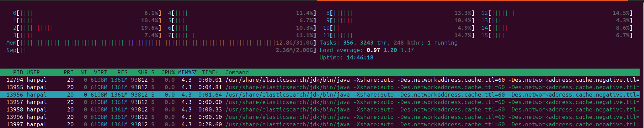The height and width of the screenshot is (128, 644).
Task: Sort processes by the PID column header
Action: coord(18,72)
